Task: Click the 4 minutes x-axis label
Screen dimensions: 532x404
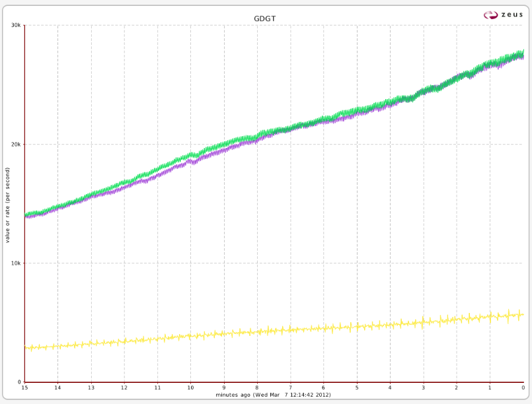Action: coord(390,387)
